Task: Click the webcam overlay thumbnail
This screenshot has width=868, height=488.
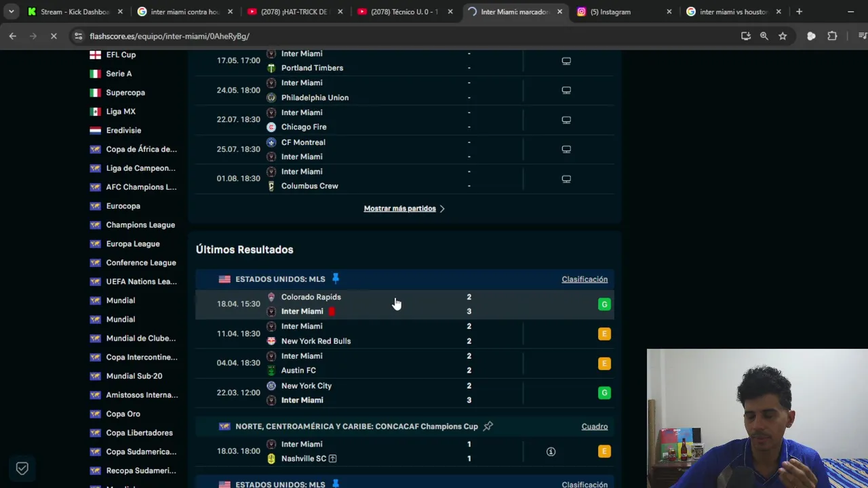Action: pyautogui.click(x=757, y=418)
